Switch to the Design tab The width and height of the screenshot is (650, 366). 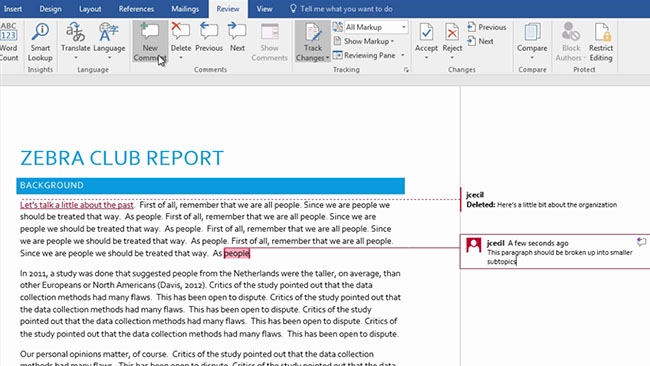51,9
